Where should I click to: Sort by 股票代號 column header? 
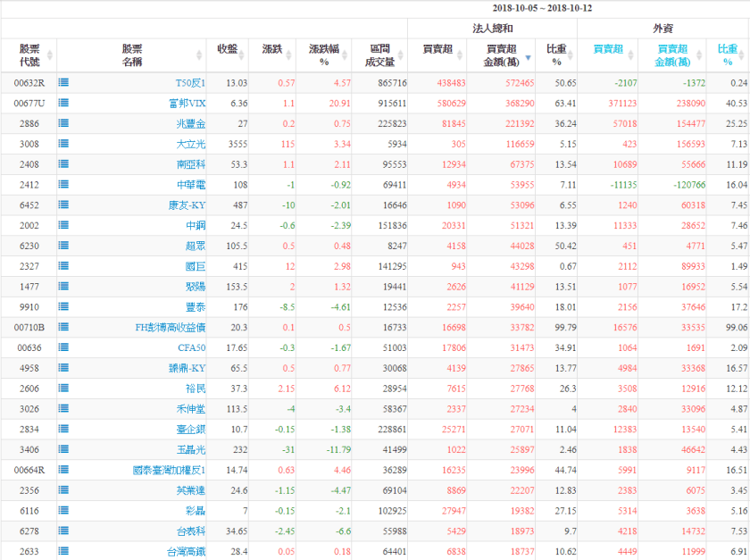(x=29, y=55)
